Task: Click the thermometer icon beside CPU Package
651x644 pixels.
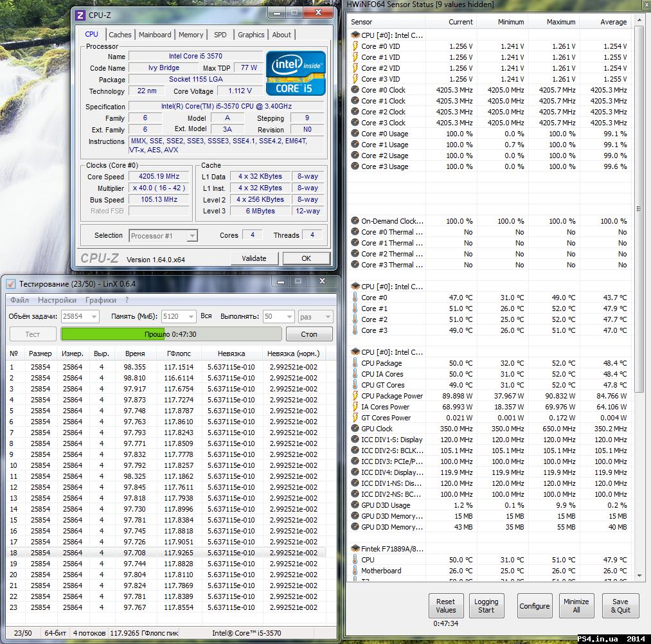Action: click(x=355, y=363)
